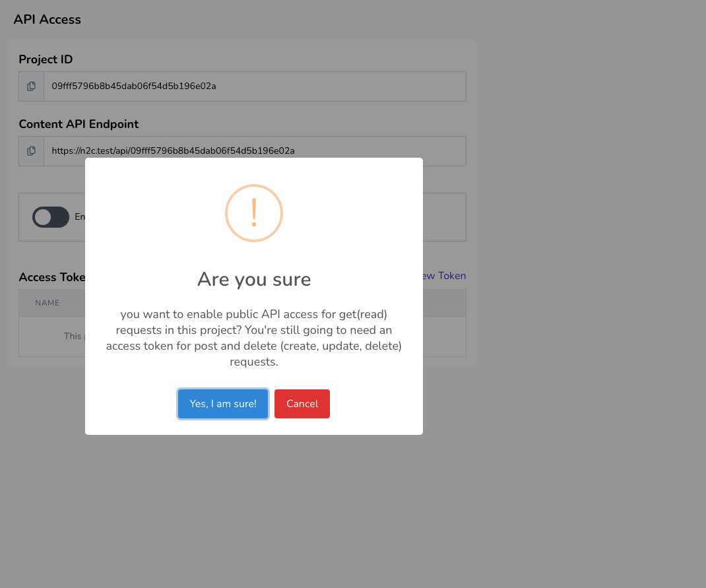Confirm with the "Yes, I am sure!" button
706x588 pixels.
coord(223,404)
